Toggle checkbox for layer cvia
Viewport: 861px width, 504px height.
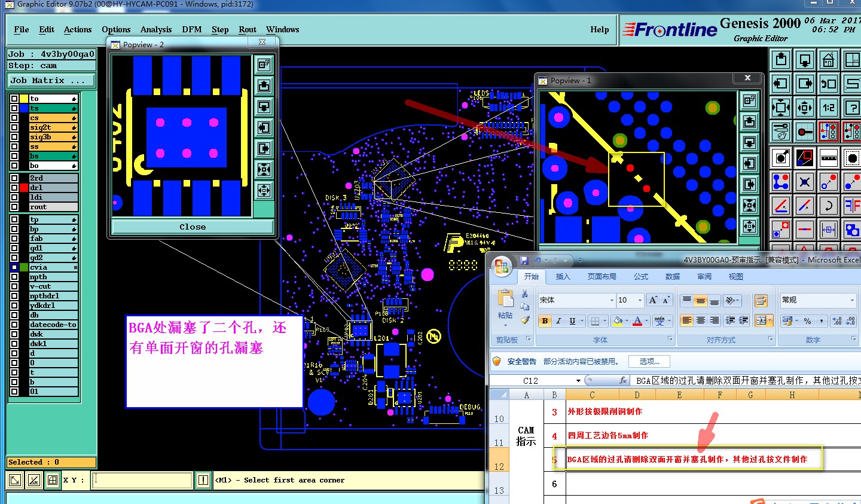[x=14, y=267]
